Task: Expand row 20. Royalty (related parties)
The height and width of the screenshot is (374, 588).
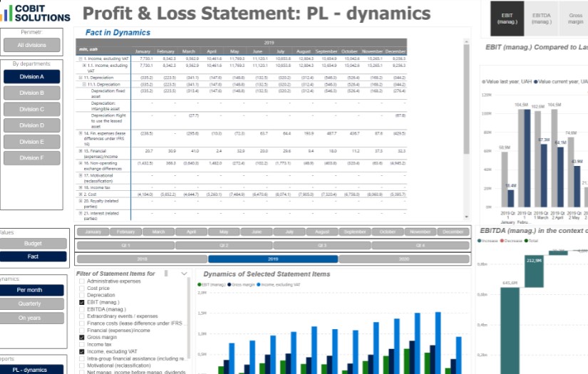Action: pos(81,201)
